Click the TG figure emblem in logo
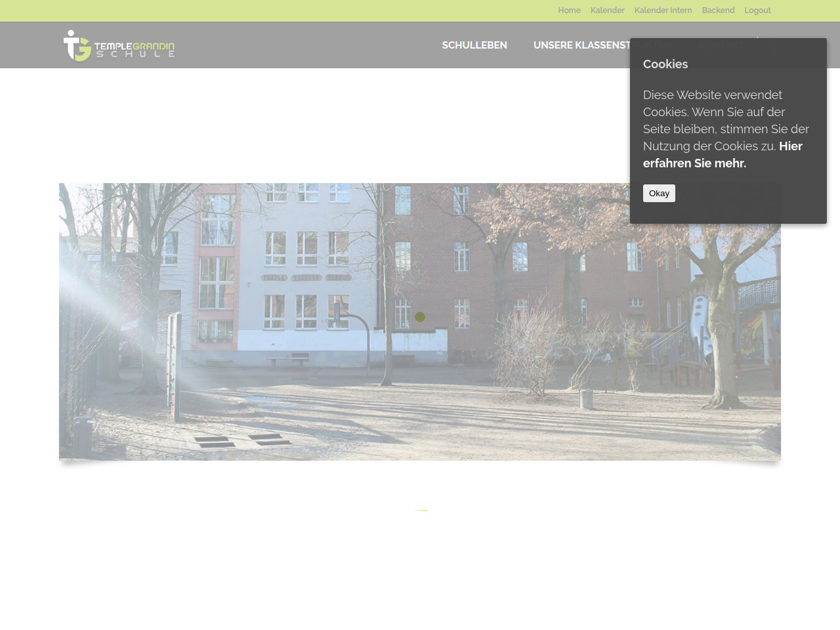Image resolution: width=840 pixels, height=630 pixels. coord(77,46)
